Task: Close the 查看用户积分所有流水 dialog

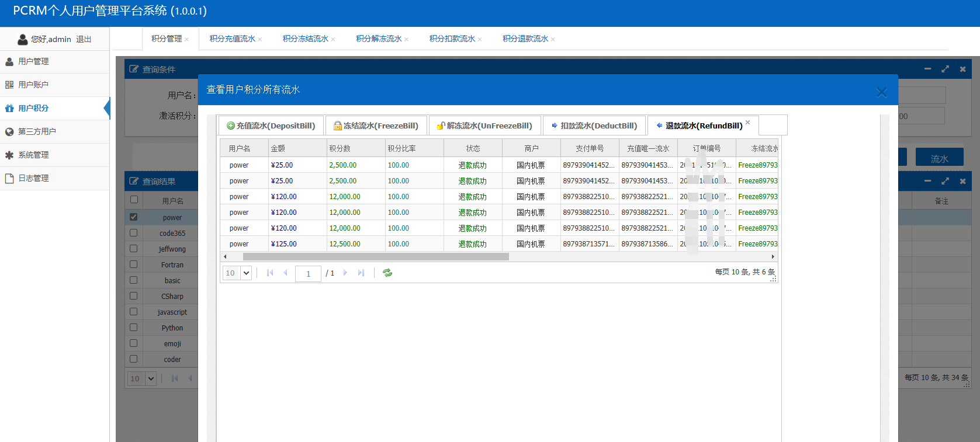Action: (x=881, y=92)
